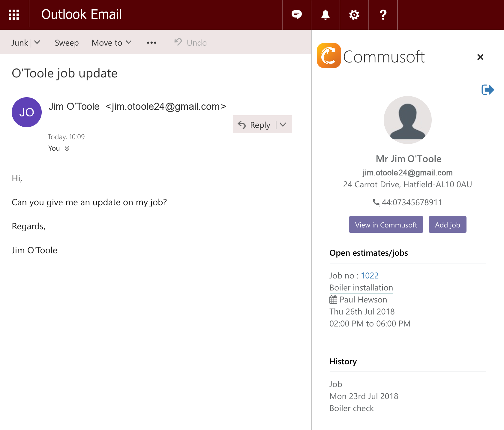Expand the recipients list next to You
The height and width of the screenshot is (430, 504).
67,149
